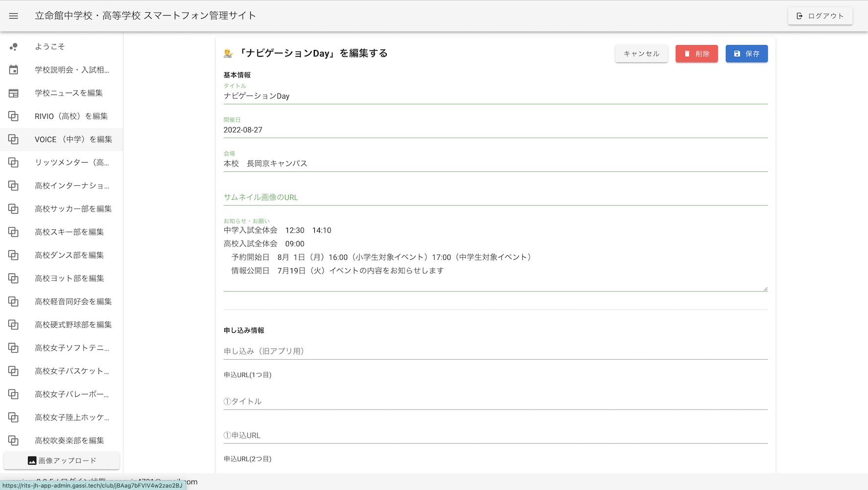Image resolution: width=868 pixels, height=490 pixels.
Task: Click the news icon beside 学校ニュースを編集
Action: 14,93
